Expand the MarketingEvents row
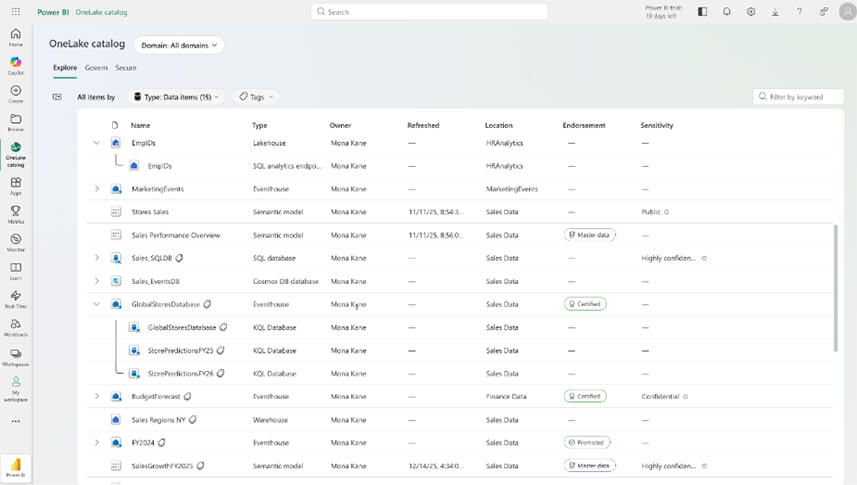 point(97,188)
